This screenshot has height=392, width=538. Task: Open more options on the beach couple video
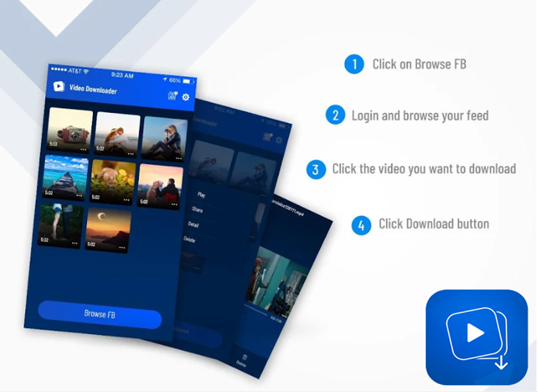point(130,154)
